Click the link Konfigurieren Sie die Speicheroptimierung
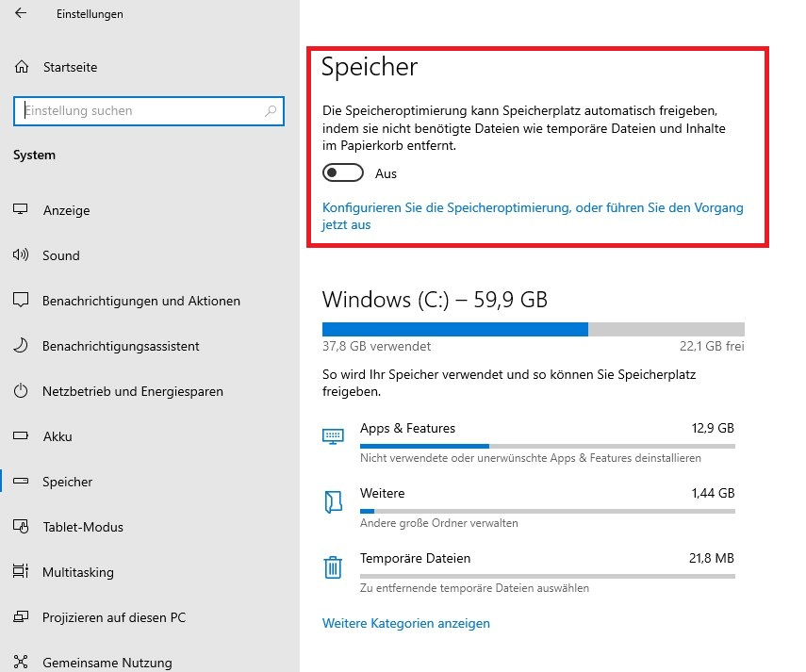The image size is (806, 672). pos(533,216)
